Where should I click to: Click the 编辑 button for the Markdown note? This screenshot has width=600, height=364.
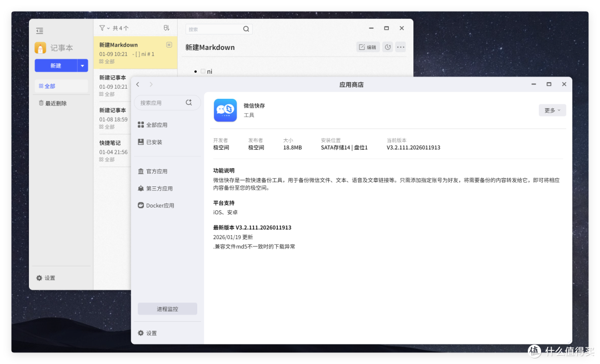(368, 47)
